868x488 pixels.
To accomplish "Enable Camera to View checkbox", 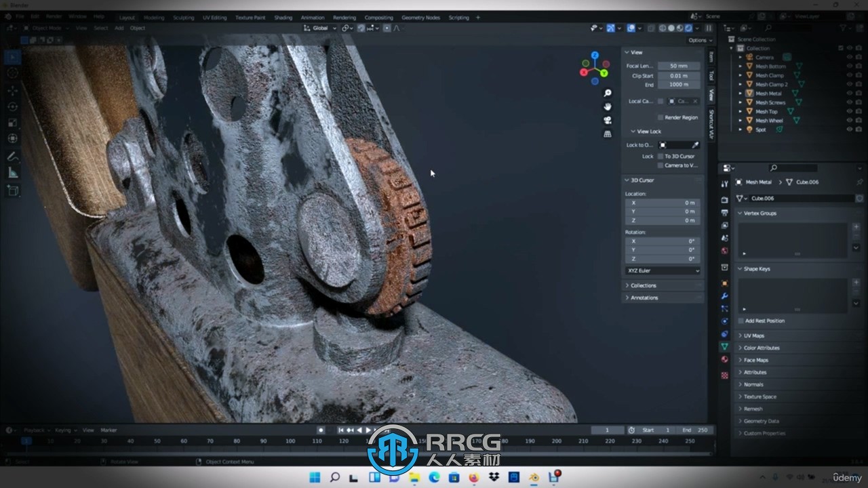I will (660, 165).
